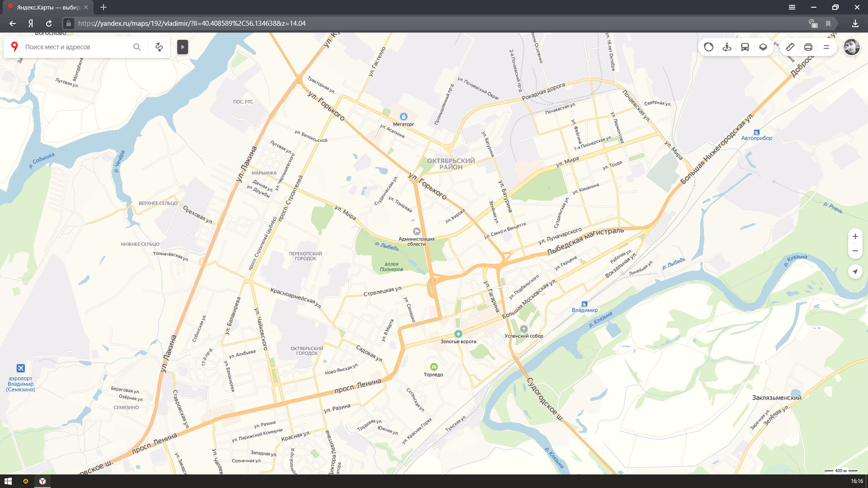Open the Yandex Maps hamburger menu

[826, 47]
